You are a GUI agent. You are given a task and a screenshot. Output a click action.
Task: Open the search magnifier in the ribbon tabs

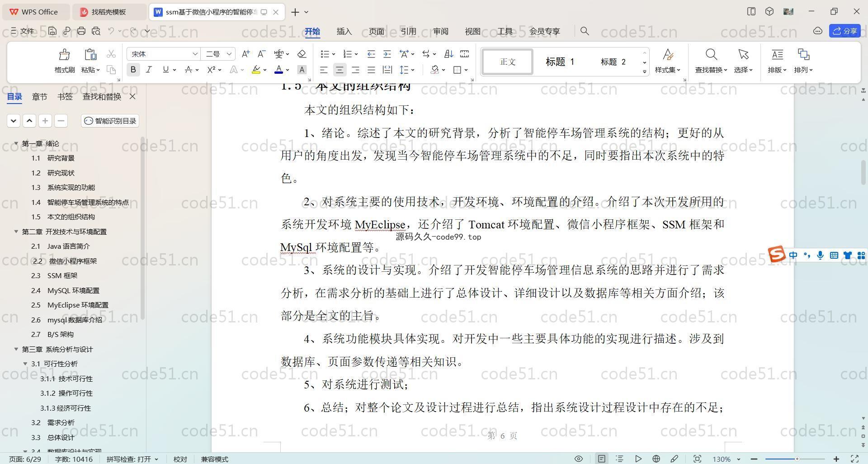(585, 31)
